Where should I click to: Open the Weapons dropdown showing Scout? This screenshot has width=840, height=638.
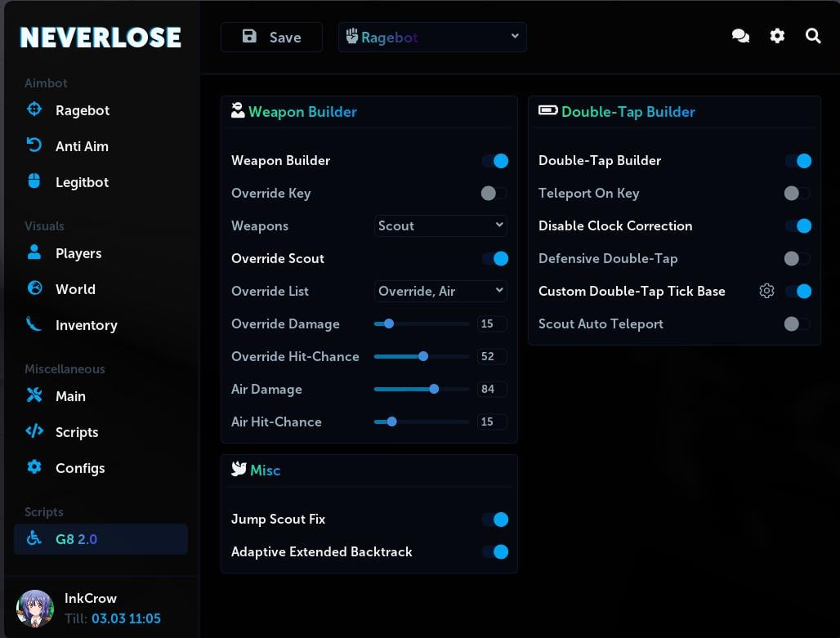pos(441,225)
